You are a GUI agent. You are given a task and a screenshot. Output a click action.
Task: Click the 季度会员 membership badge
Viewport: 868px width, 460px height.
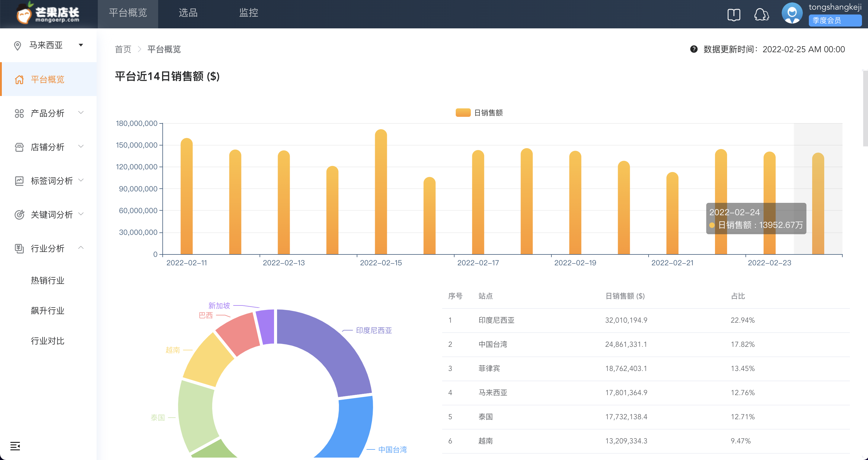click(x=835, y=20)
